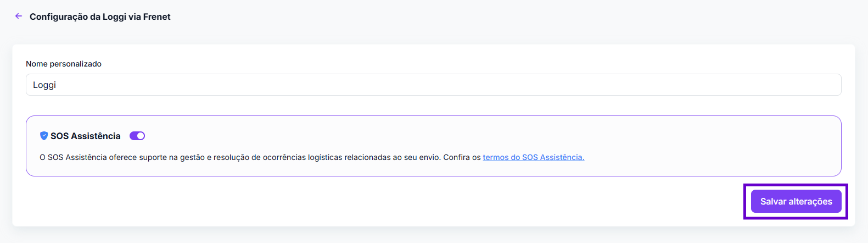Click the Configuração da Loggi via Frenet title
The height and width of the screenshot is (243, 868).
[100, 16]
